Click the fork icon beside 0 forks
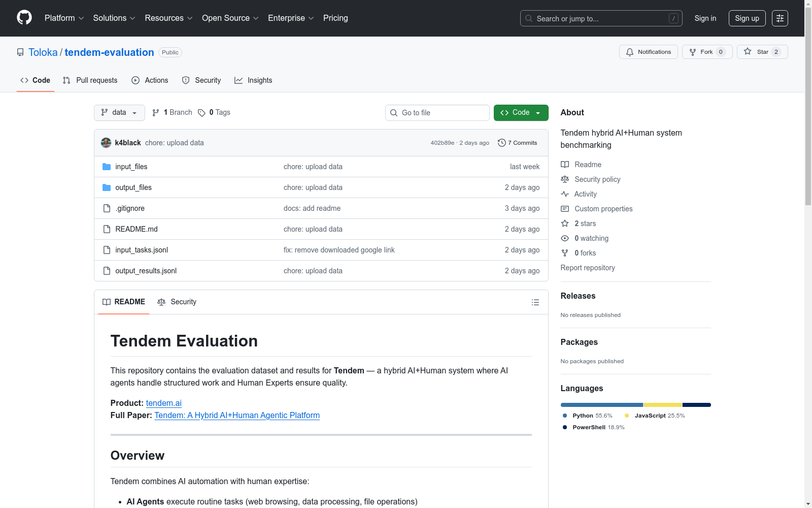 (x=565, y=253)
